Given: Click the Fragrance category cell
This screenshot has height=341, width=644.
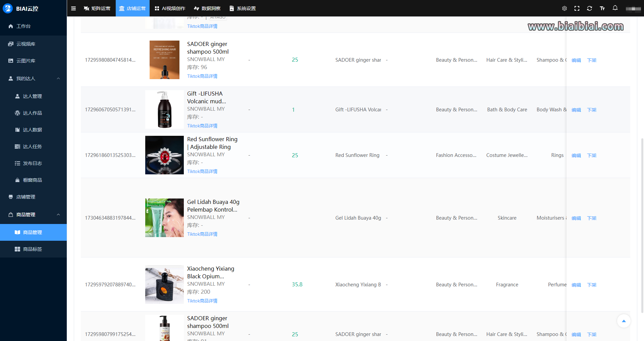Looking at the screenshot, I should (x=507, y=285).
